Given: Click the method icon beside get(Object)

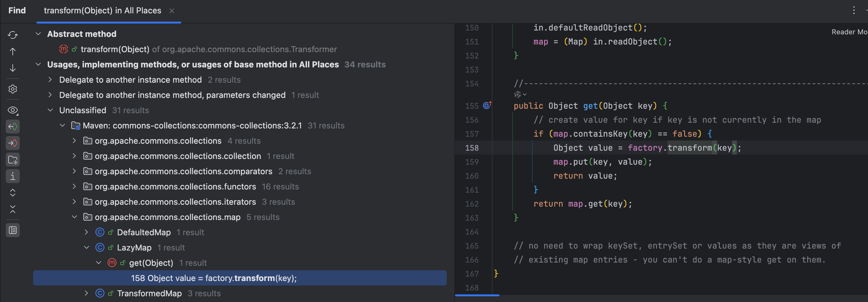Looking at the screenshot, I should coord(112,263).
